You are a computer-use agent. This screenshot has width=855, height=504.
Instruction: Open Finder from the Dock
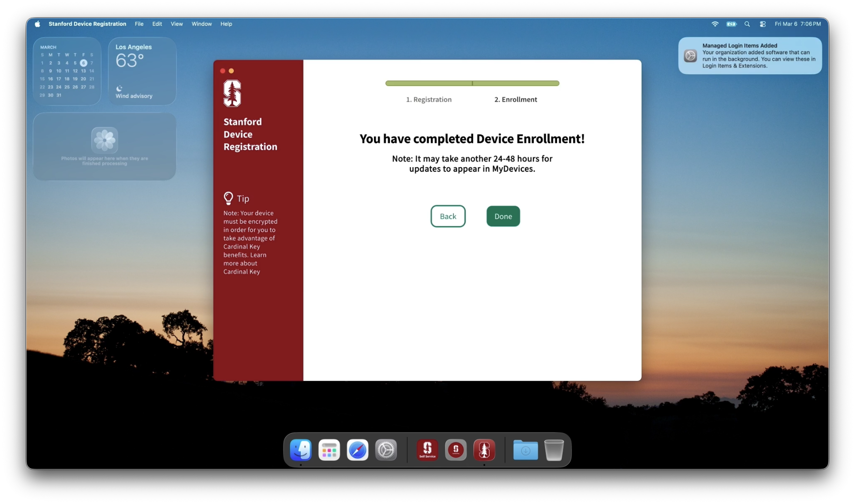tap(300, 449)
